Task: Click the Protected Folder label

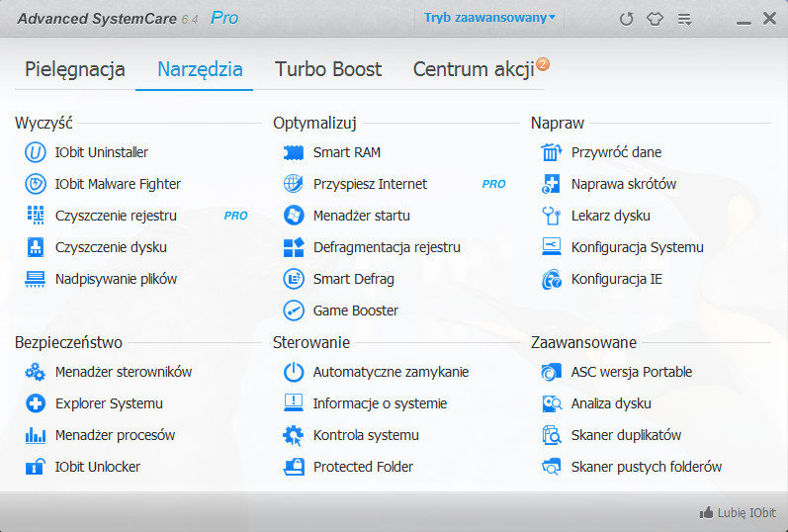Action: click(x=363, y=467)
